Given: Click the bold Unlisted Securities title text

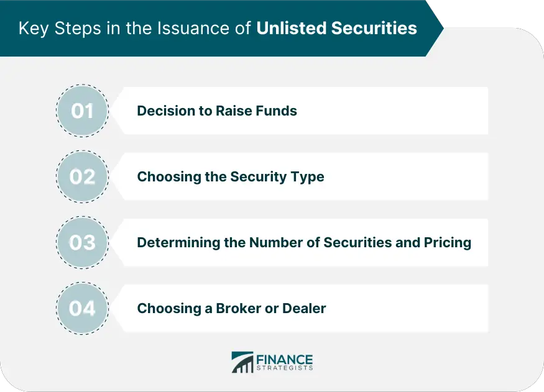Looking at the screenshot, I should [x=336, y=28].
